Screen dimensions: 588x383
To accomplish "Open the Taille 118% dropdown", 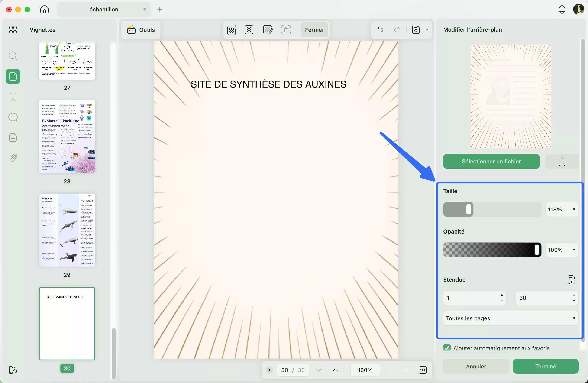I will coord(562,209).
